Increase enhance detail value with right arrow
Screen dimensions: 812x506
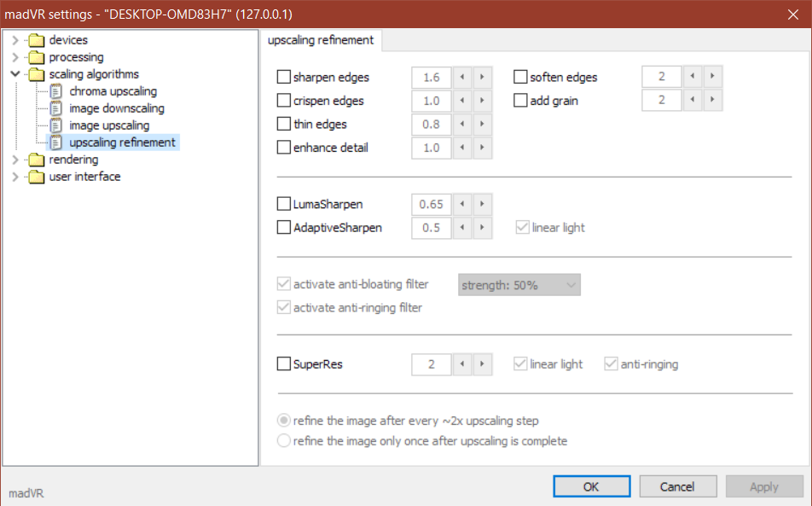482,148
